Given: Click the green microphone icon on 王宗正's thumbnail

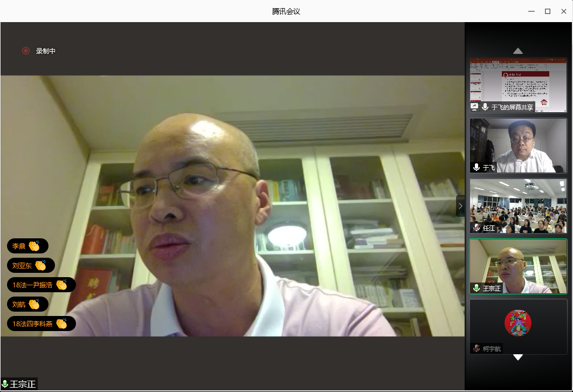Looking at the screenshot, I should coord(477,288).
